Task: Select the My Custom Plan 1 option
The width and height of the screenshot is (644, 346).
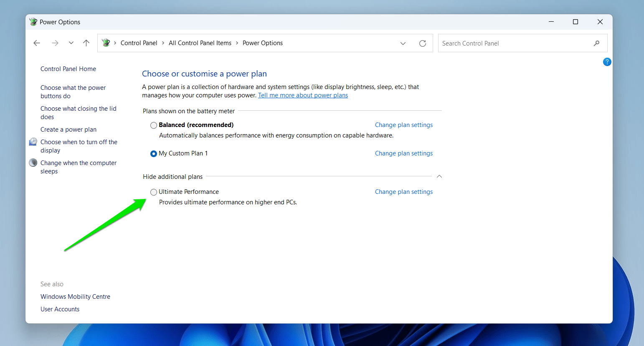Action: point(154,154)
